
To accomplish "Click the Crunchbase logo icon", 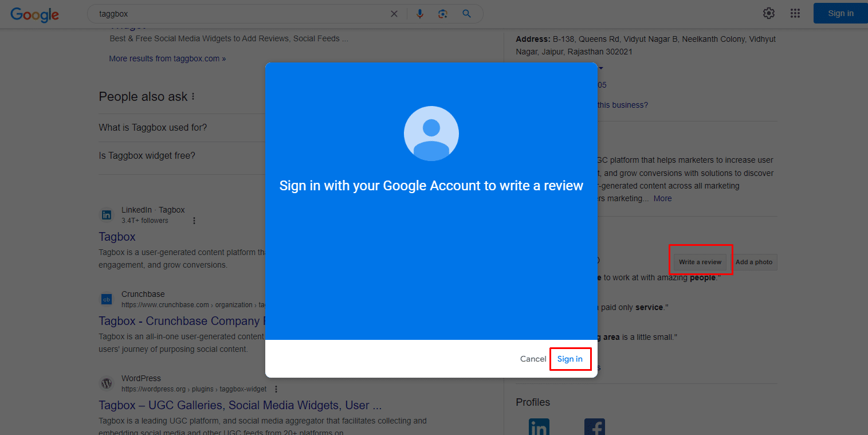I will click(107, 299).
